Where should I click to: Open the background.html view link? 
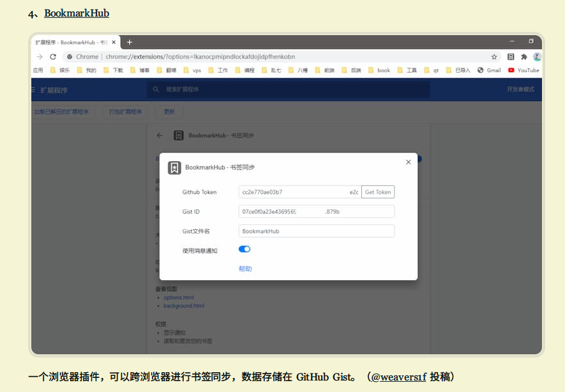coord(184,306)
